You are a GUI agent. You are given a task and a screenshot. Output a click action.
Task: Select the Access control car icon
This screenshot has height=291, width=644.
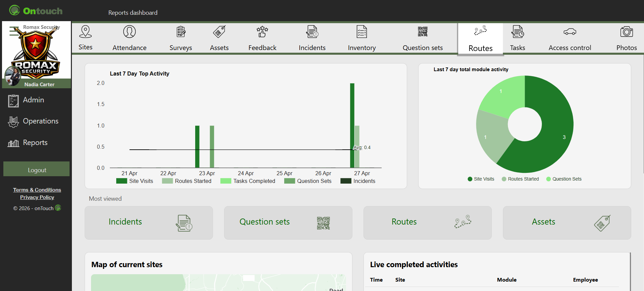(x=570, y=32)
